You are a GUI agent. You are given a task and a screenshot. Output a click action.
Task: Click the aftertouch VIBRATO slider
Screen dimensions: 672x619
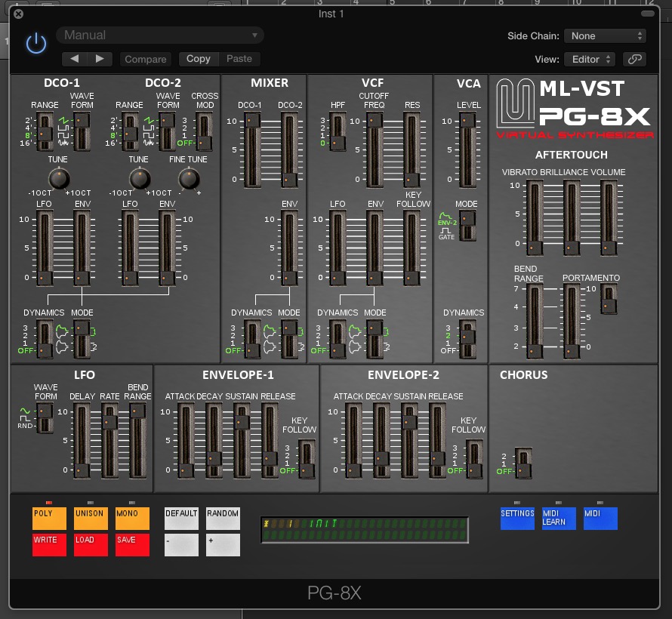click(x=535, y=217)
